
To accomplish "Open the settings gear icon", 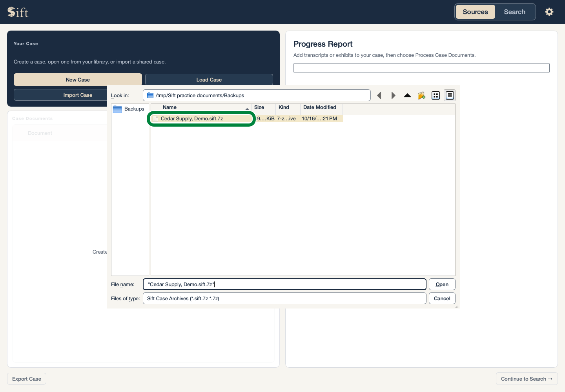I will coord(549,12).
